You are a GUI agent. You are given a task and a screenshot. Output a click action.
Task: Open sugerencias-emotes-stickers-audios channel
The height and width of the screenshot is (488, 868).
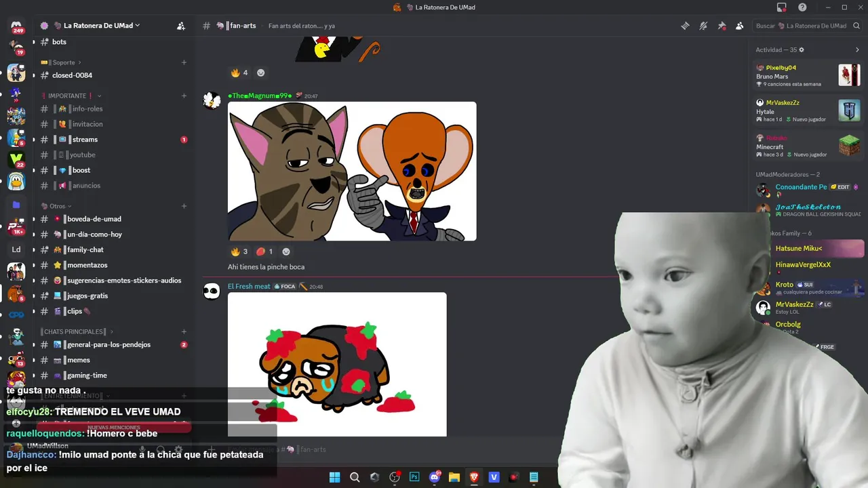[x=114, y=281]
